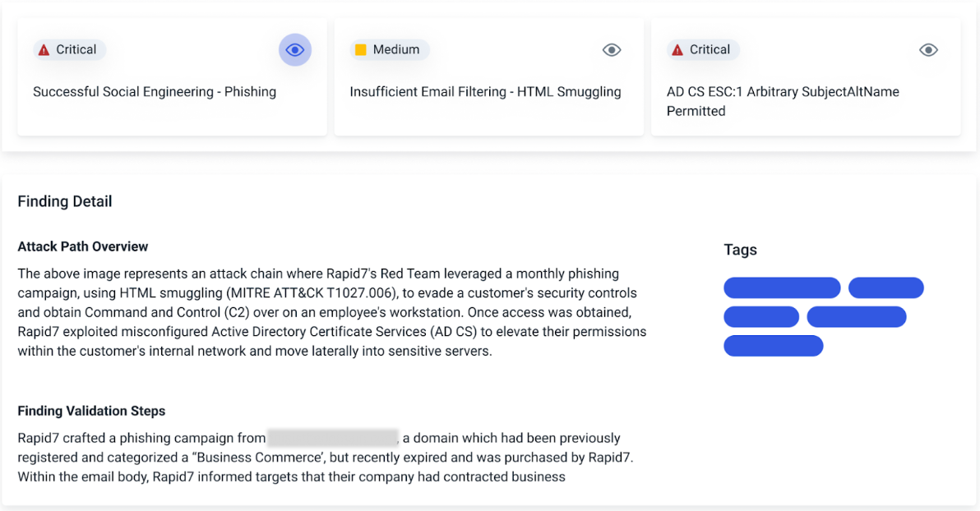Click the Finding Validation Steps heading
The width and height of the screenshot is (980, 511).
[x=91, y=411]
